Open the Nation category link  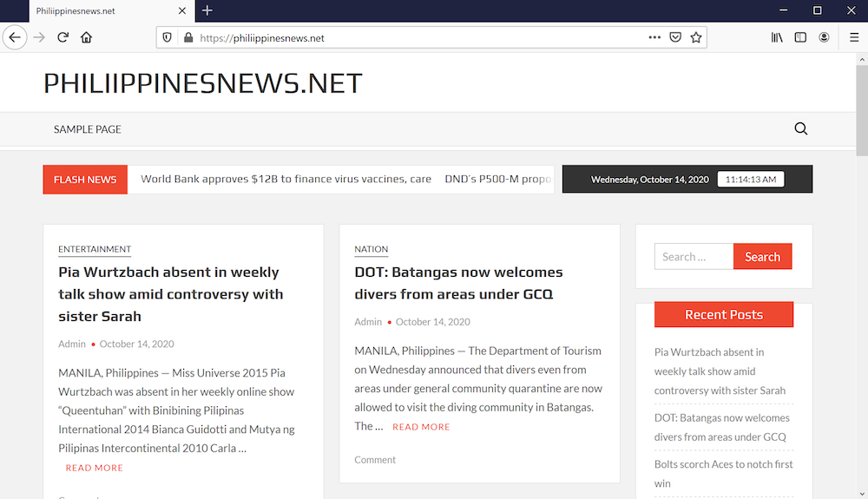pos(372,250)
